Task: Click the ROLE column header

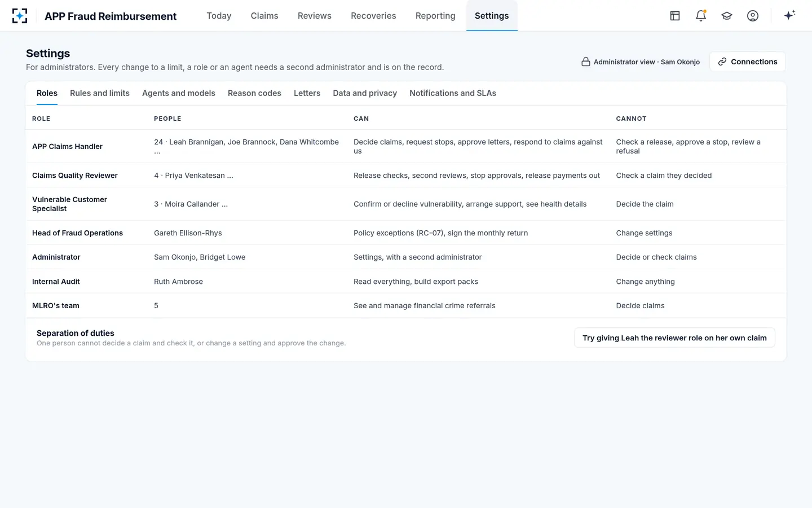Action: pyautogui.click(x=41, y=119)
